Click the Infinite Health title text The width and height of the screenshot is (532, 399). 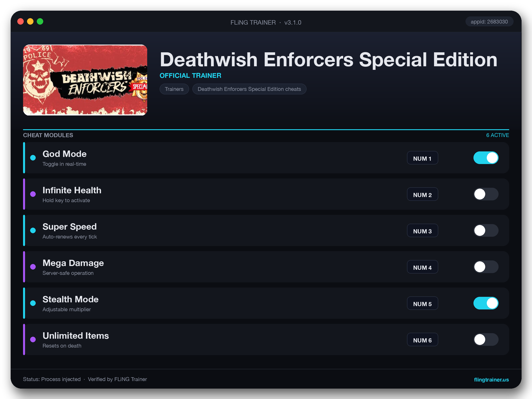[x=72, y=190]
